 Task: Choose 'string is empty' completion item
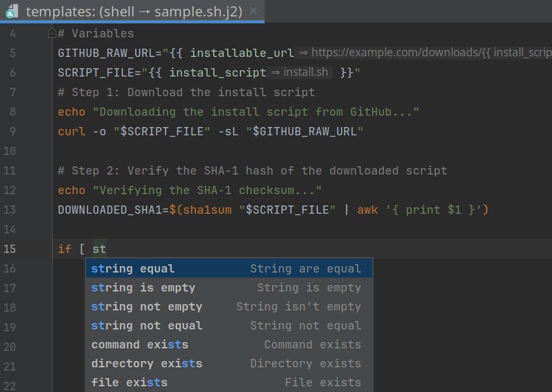pyautogui.click(x=229, y=288)
